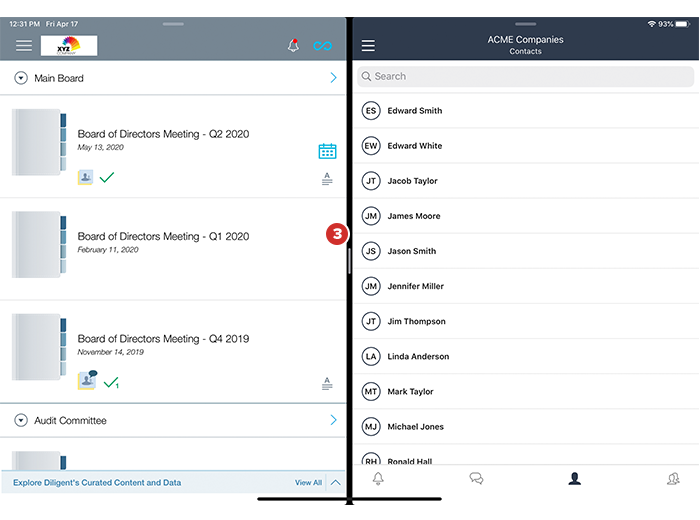Expand curated content panel with up arrow
This screenshot has width=700, height=520.
(335, 482)
